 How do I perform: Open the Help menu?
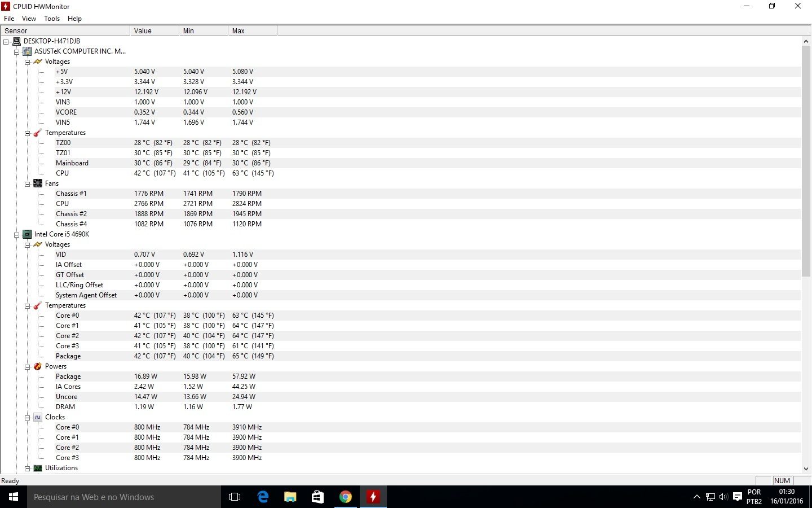[x=74, y=19]
